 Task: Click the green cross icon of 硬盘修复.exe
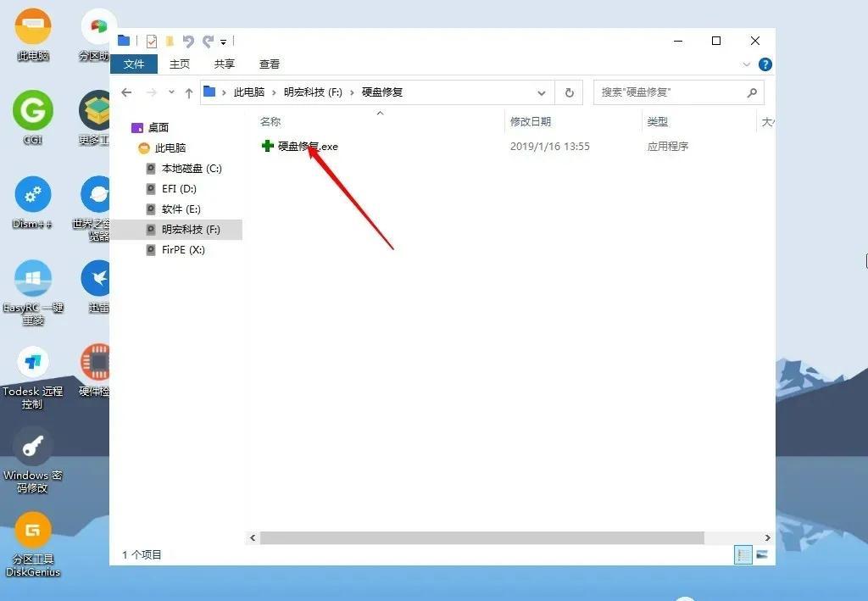point(267,146)
